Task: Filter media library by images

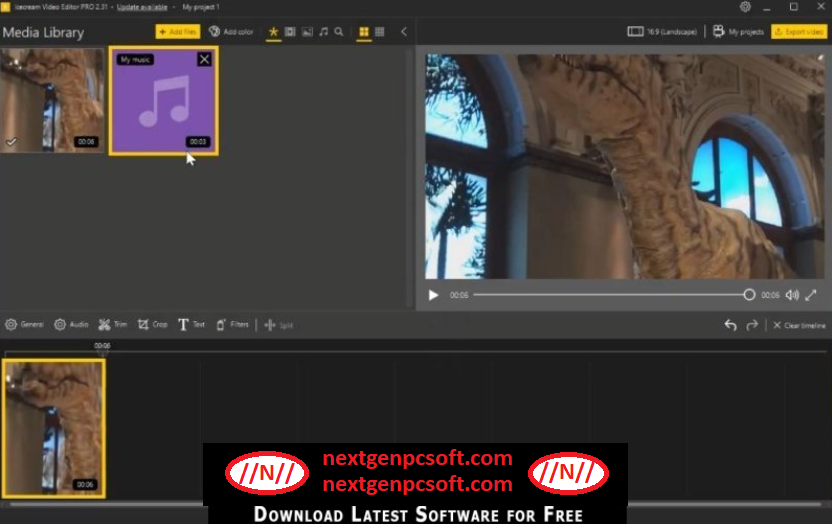Action: pos(307,32)
